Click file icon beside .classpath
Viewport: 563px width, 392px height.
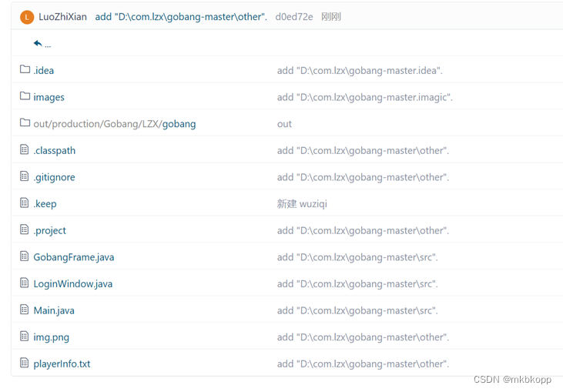pos(24,149)
